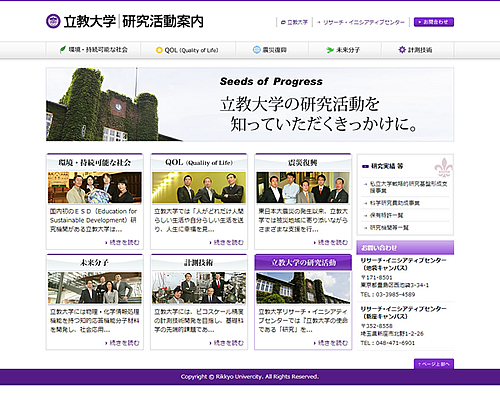Open 研究機関等一覧 sidebar link
Screen dimensions: 500x409
389,228
